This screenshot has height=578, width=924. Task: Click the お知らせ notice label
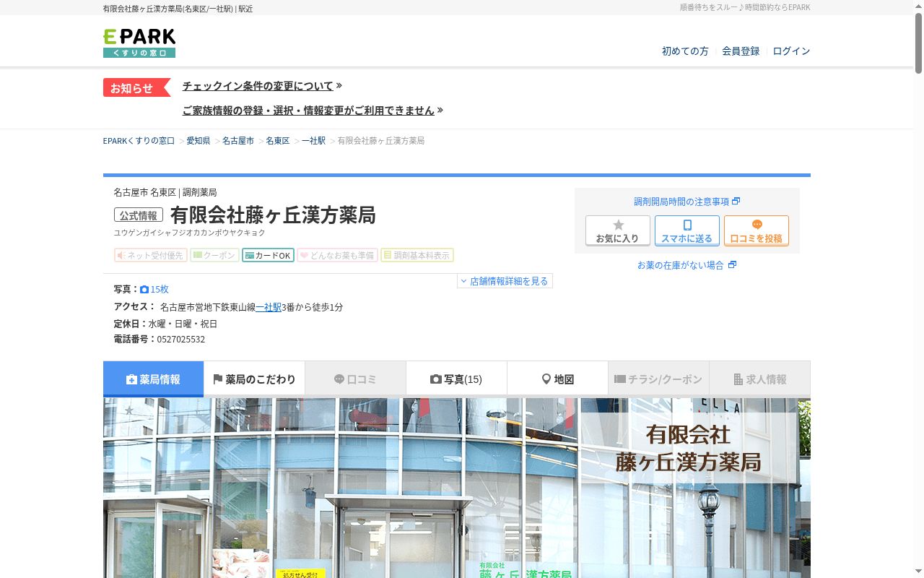[x=137, y=87]
